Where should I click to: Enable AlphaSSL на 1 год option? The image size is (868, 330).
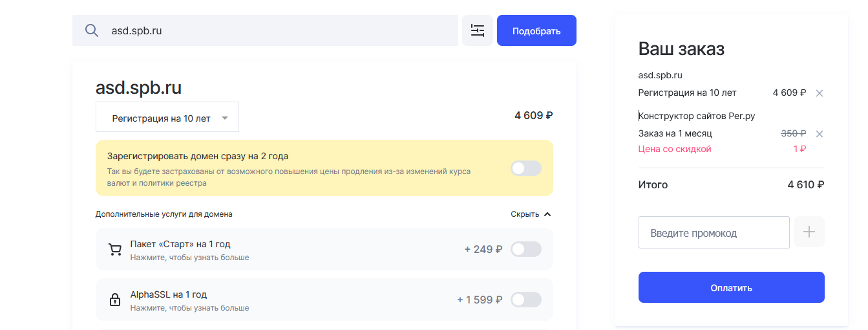click(x=525, y=300)
